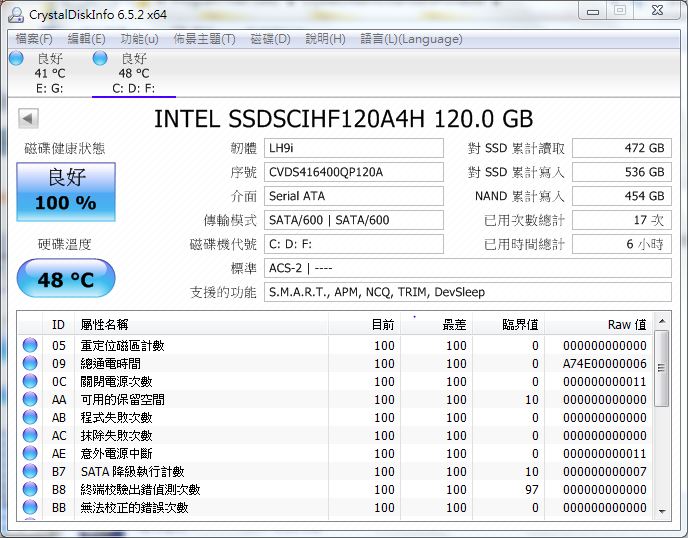The image size is (688, 538).
Task: Click status orb of attribute 09 row
Action: (30, 363)
